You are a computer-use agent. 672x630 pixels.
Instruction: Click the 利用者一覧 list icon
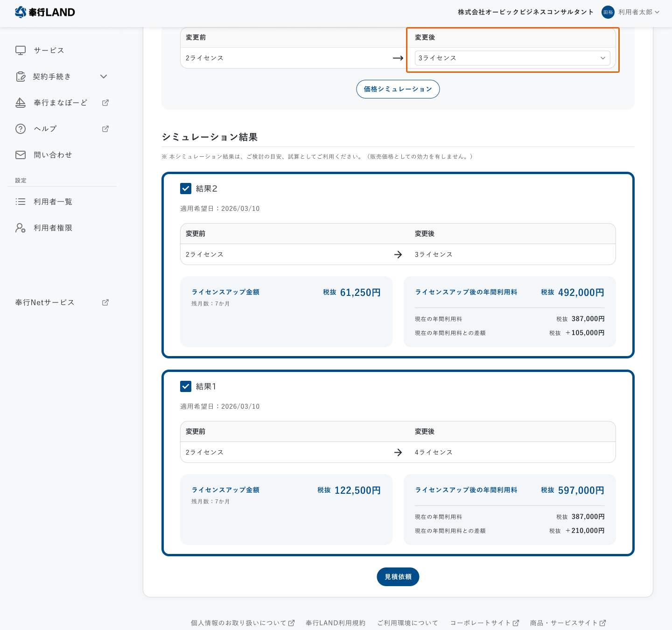(21, 202)
